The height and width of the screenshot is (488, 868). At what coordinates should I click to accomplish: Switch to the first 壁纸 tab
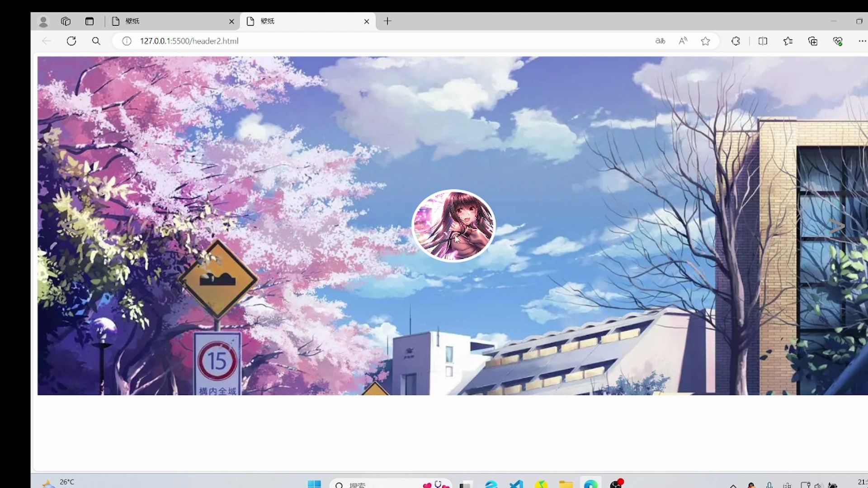click(x=172, y=21)
